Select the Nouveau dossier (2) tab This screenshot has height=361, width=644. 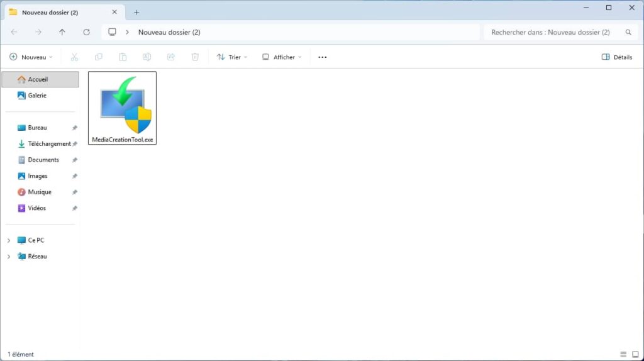pos(65,13)
